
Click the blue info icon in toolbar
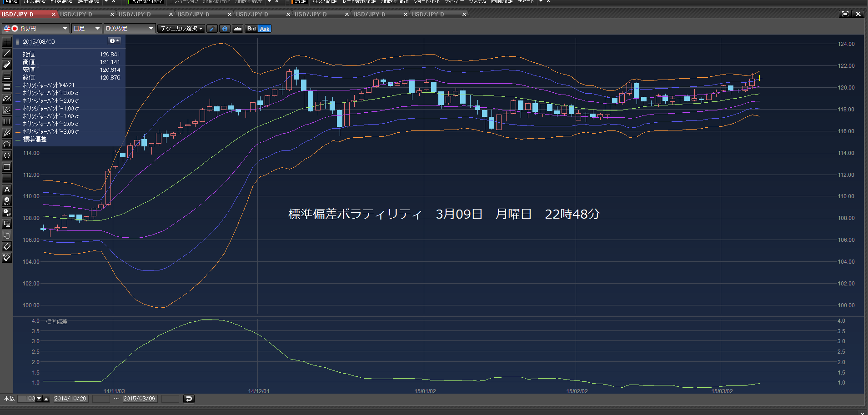click(225, 29)
